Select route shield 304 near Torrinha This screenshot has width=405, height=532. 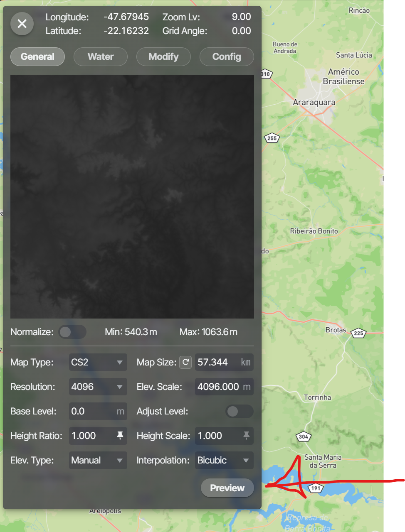[303, 436]
